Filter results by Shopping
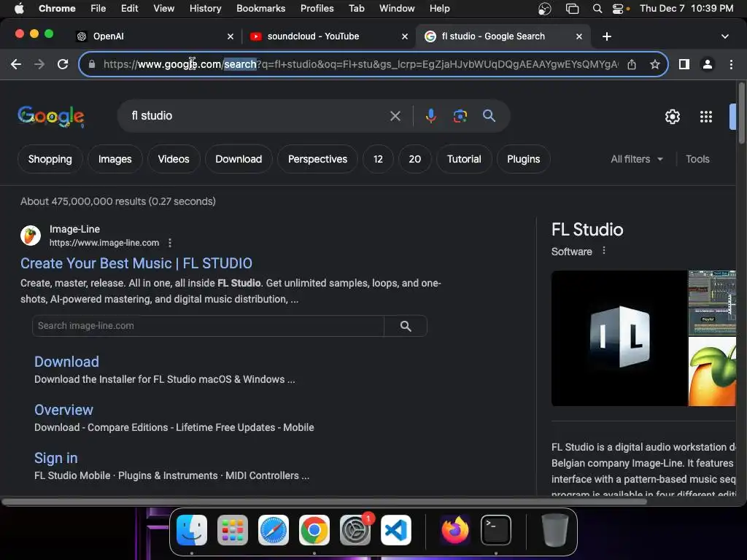747x560 pixels. [50, 159]
